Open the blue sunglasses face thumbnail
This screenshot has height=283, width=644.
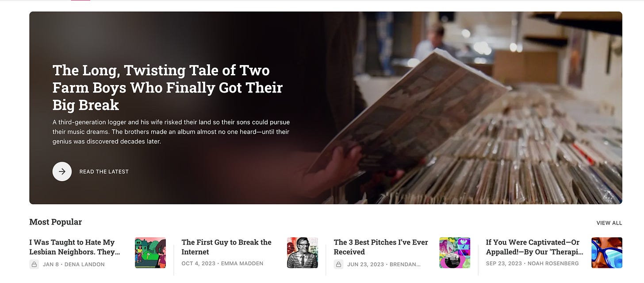point(607,253)
